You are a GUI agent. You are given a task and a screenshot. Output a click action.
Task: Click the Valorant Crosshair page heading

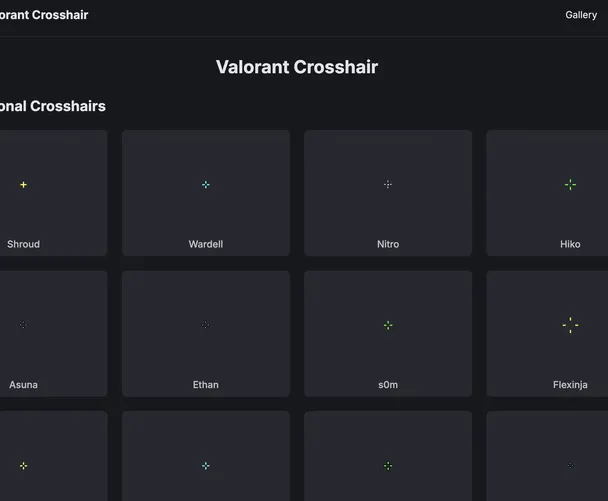[297, 67]
